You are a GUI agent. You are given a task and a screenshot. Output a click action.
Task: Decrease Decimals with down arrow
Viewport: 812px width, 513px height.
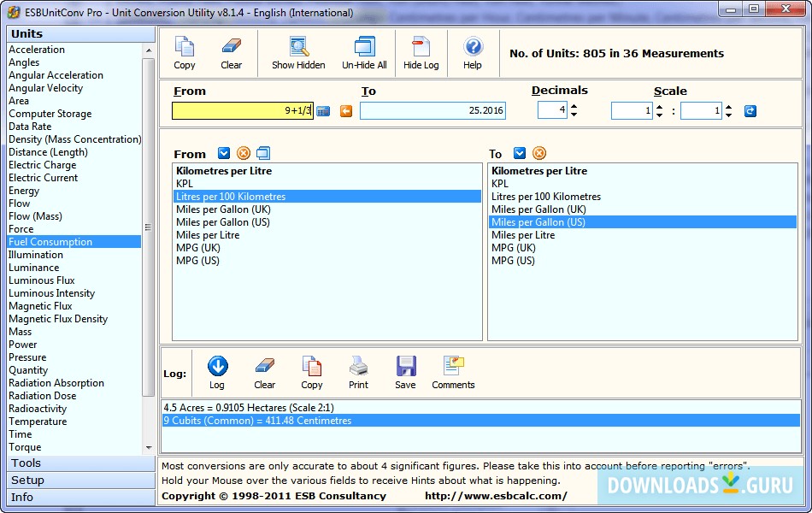pyautogui.click(x=574, y=115)
